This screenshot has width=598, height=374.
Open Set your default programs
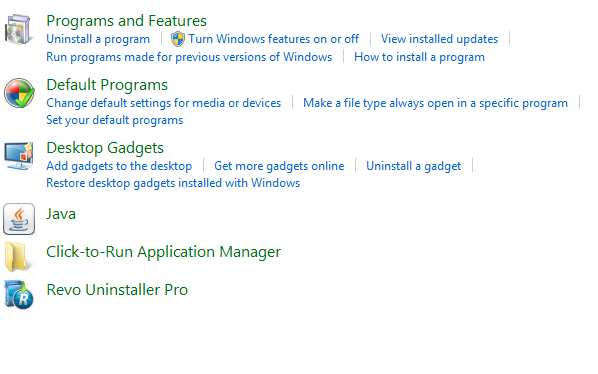click(115, 120)
